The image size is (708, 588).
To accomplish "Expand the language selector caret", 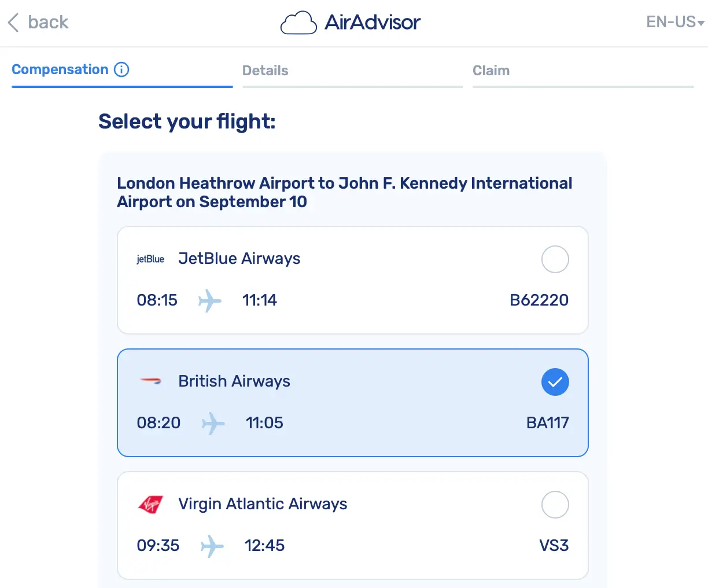I will (x=700, y=23).
